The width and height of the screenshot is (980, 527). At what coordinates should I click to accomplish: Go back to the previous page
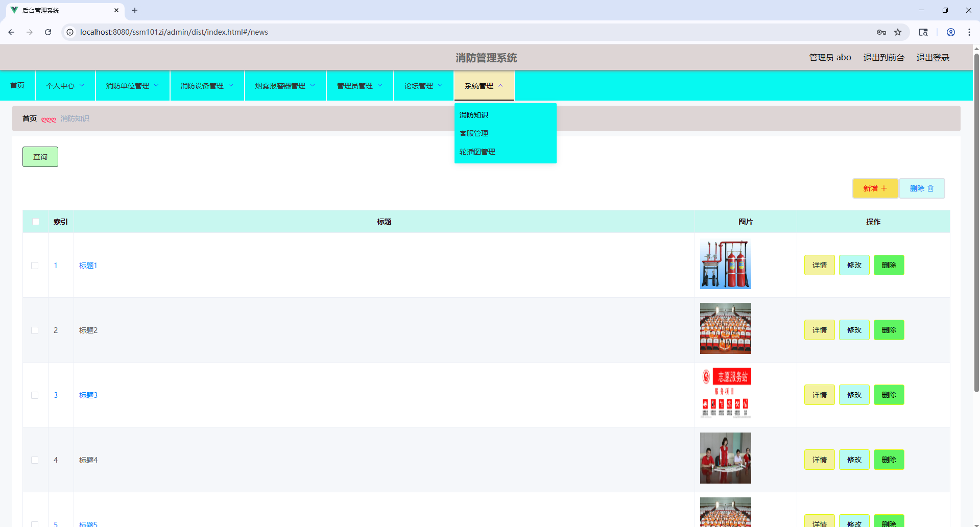pos(11,32)
